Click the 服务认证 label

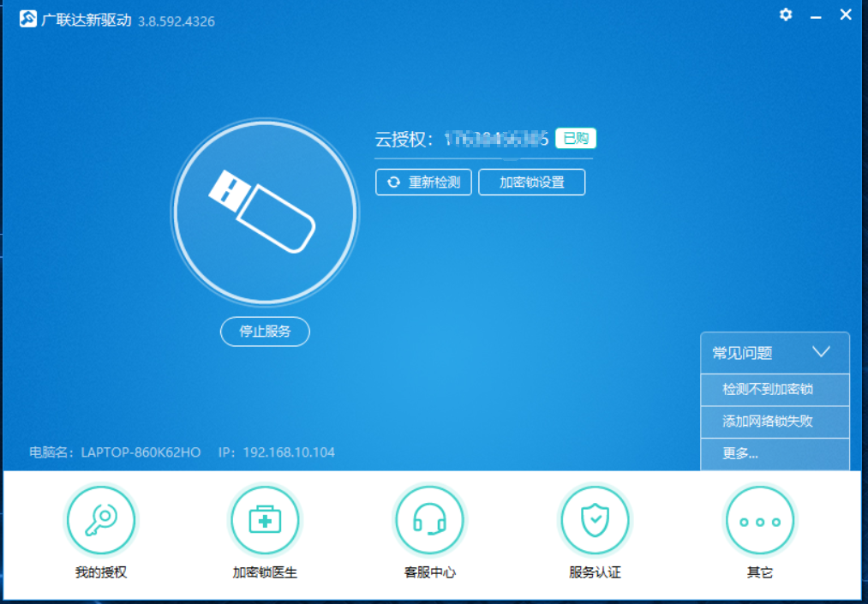click(x=595, y=572)
